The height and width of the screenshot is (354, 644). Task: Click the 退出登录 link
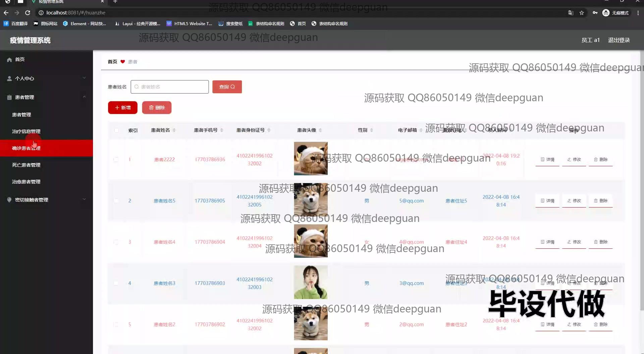(x=619, y=40)
